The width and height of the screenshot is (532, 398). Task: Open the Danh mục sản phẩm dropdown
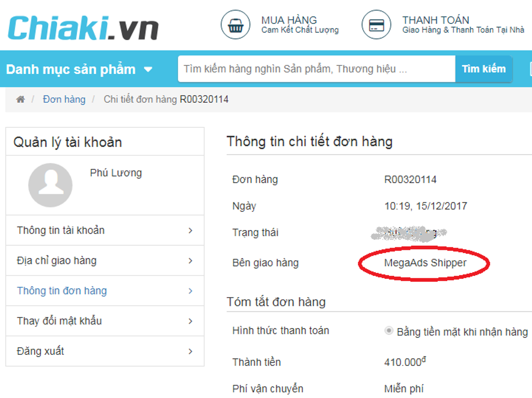(79, 69)
